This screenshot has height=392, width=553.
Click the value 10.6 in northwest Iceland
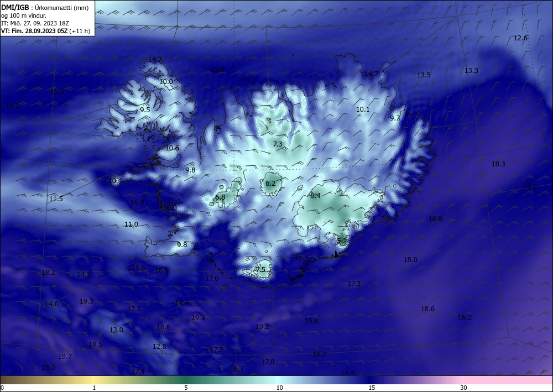point(172,148)
